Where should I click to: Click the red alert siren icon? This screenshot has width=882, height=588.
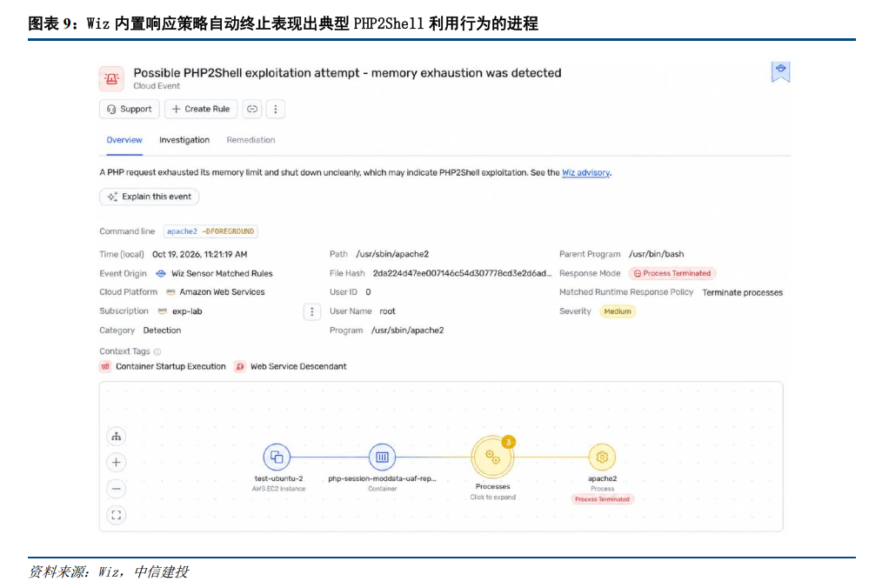pos(111,79)
